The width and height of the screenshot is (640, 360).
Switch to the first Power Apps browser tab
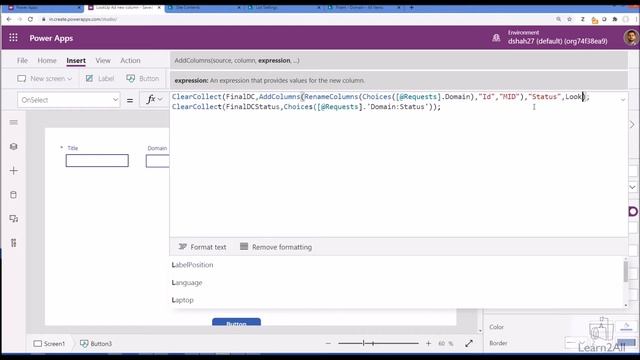pyautogui.click(x=43, y=7)
